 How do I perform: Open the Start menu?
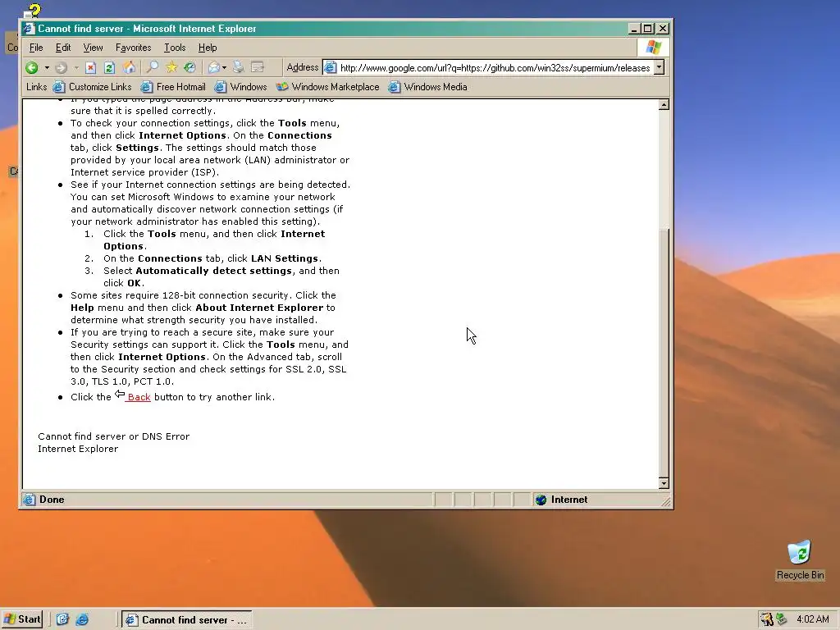pos(22,619)
